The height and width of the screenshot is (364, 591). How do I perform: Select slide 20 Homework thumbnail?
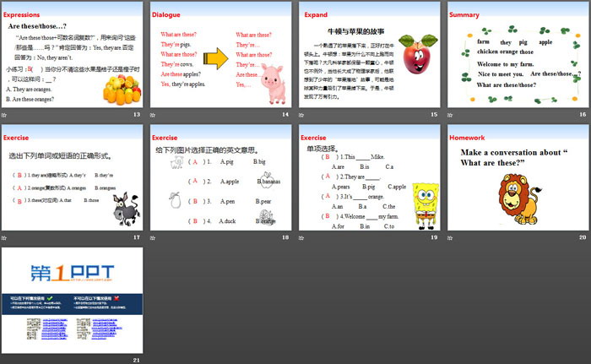click(x=518, y=177)
